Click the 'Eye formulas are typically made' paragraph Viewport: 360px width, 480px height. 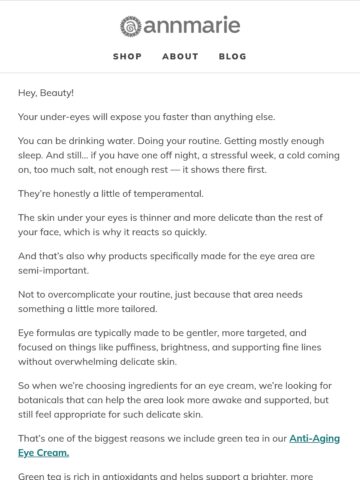click(x=170, y=347)
